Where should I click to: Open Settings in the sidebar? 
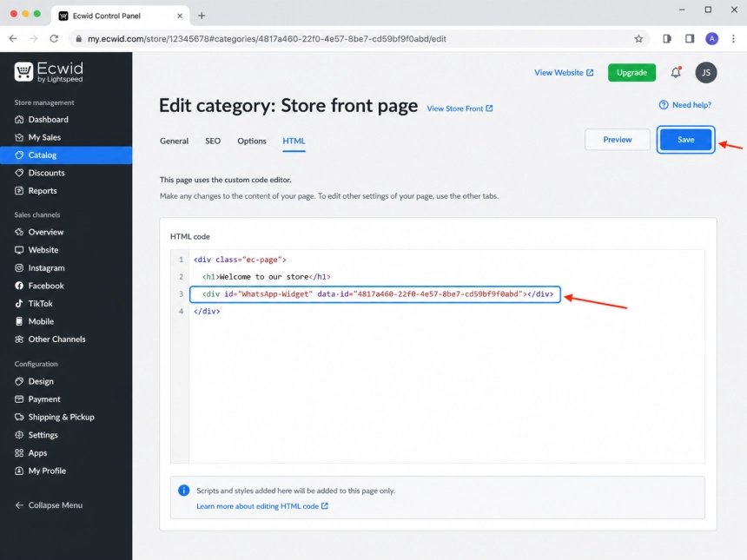[43, 435]
